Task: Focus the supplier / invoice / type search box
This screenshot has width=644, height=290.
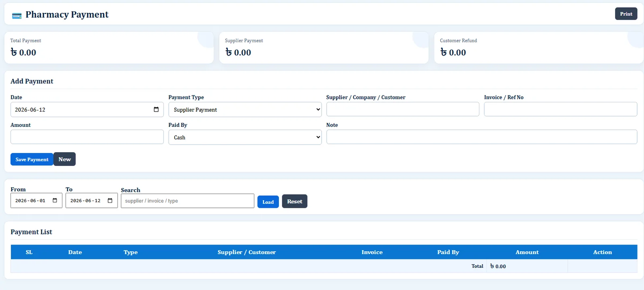Action: click(188, 201)
